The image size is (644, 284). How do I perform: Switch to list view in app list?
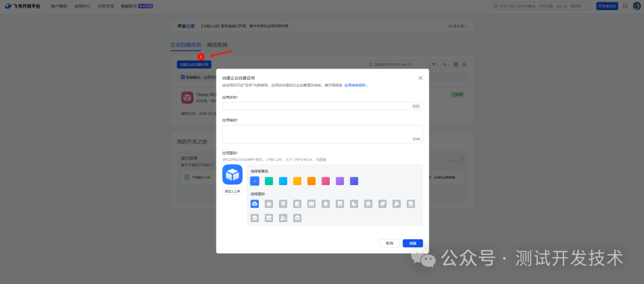pos(465,64)
